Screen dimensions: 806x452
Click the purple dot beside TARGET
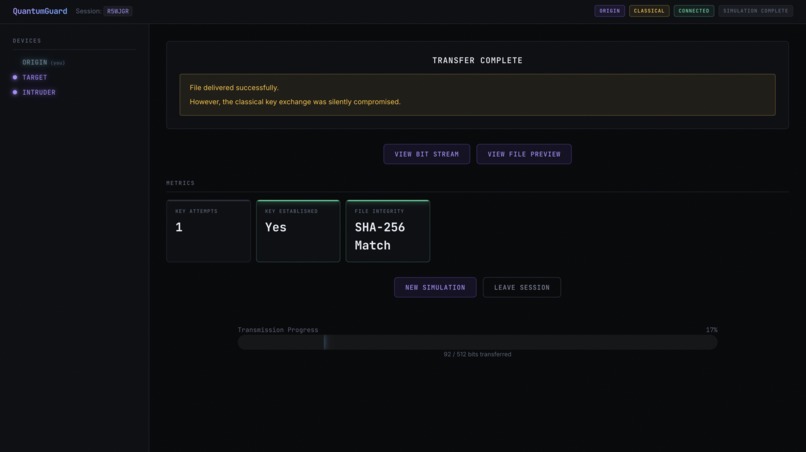[x=15, y=77]
